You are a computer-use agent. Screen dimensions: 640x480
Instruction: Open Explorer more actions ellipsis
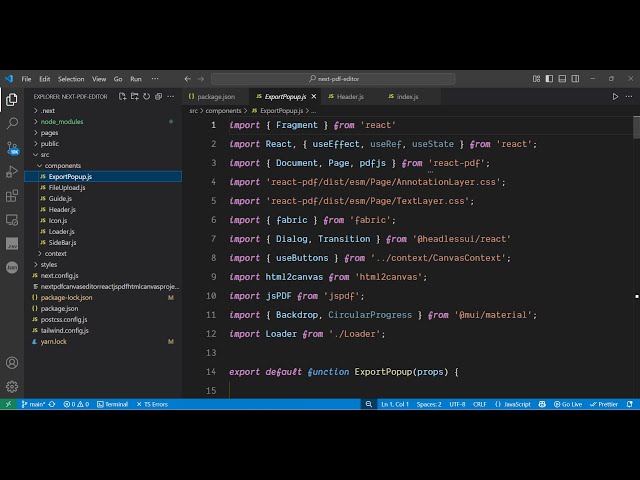[171, 97]
